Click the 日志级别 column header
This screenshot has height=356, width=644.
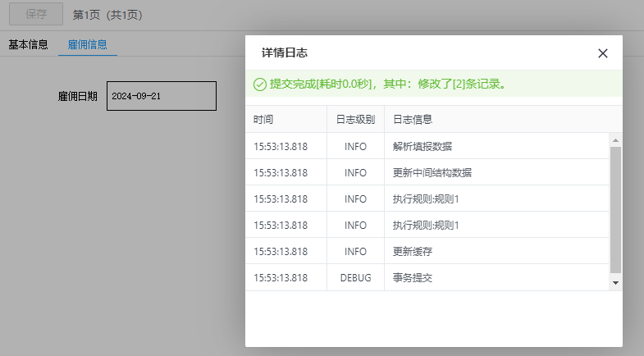[355, 119]
